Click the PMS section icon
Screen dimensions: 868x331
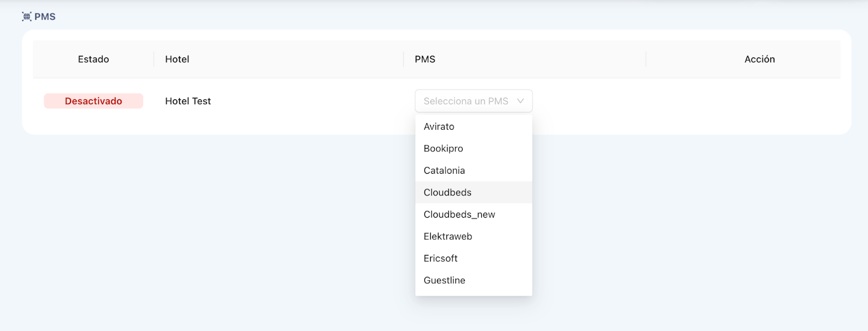click(x=27, y=17)
